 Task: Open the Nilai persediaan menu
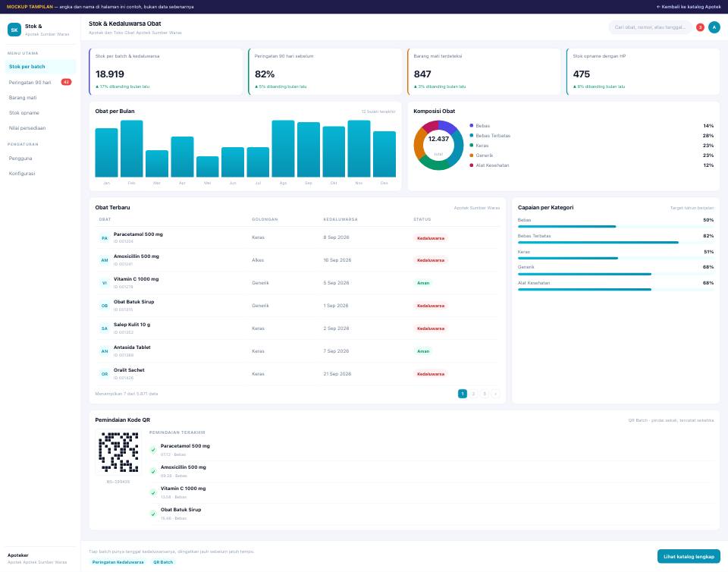point(40,128)
